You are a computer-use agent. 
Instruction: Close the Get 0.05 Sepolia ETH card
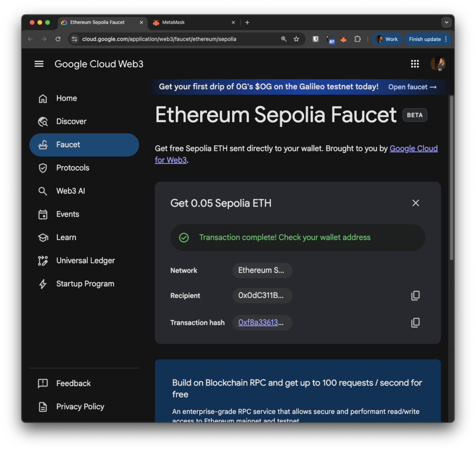[416, 203]
